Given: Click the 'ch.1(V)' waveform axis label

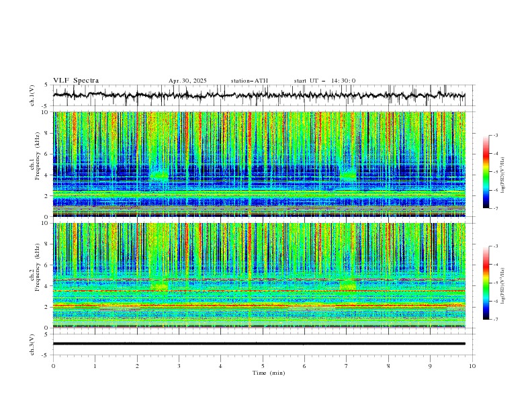Looking at the screenshot, I should (x=32, y=95).
